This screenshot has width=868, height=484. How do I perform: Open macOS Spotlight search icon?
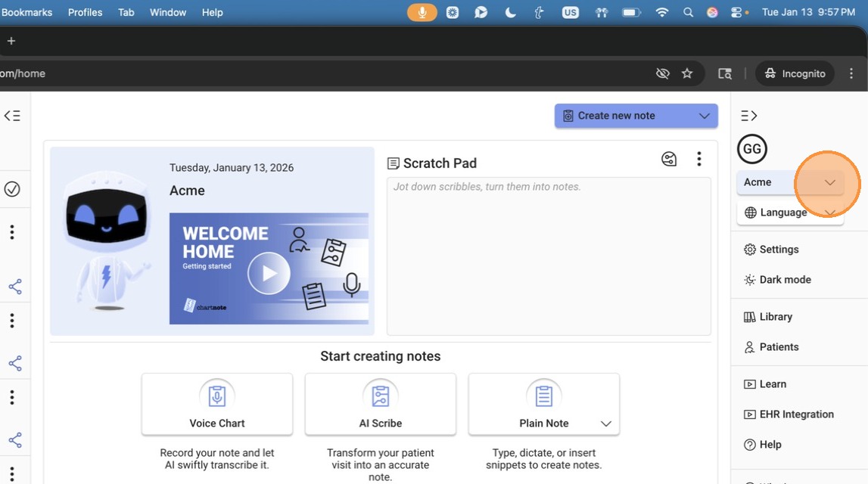pyautogui.click(x=688, y=12)
